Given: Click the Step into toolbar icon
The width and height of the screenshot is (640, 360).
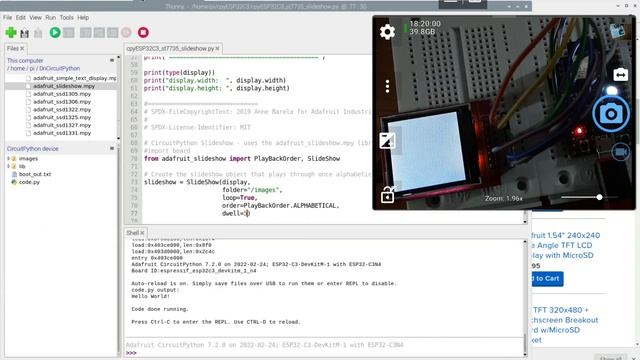Looking at the screenshot, I should pos(99,32).
